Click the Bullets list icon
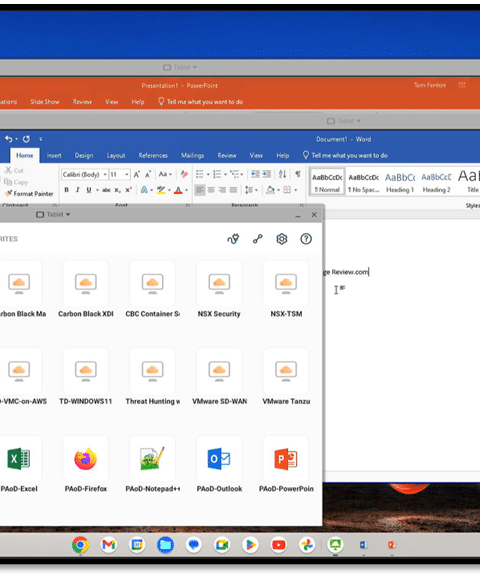The image size is (480, 577). point(200,174)
